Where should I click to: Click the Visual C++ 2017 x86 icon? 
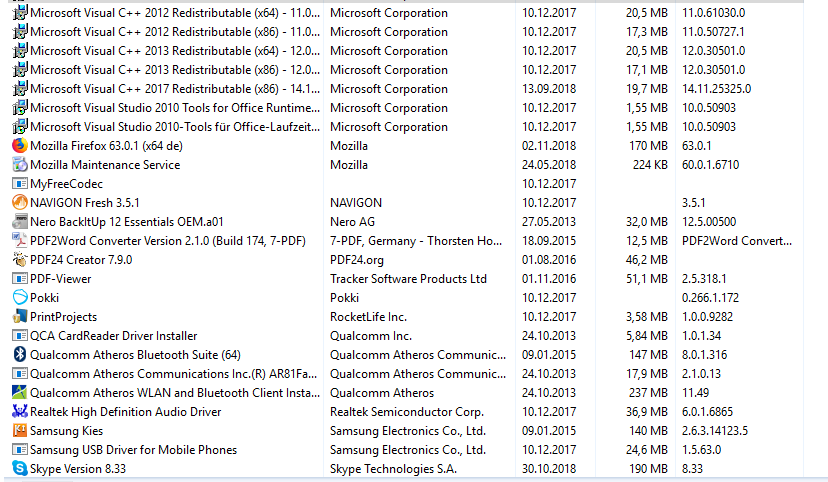click(20, 89)
